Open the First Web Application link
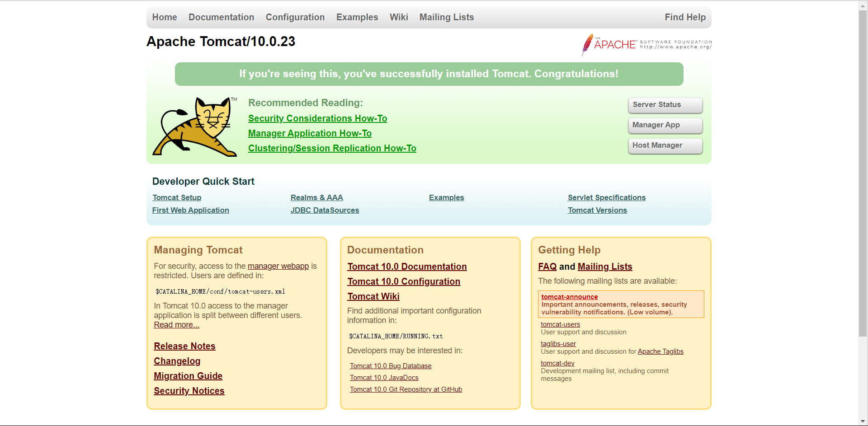Screen dimensions: 868x426 coord(191,210)
